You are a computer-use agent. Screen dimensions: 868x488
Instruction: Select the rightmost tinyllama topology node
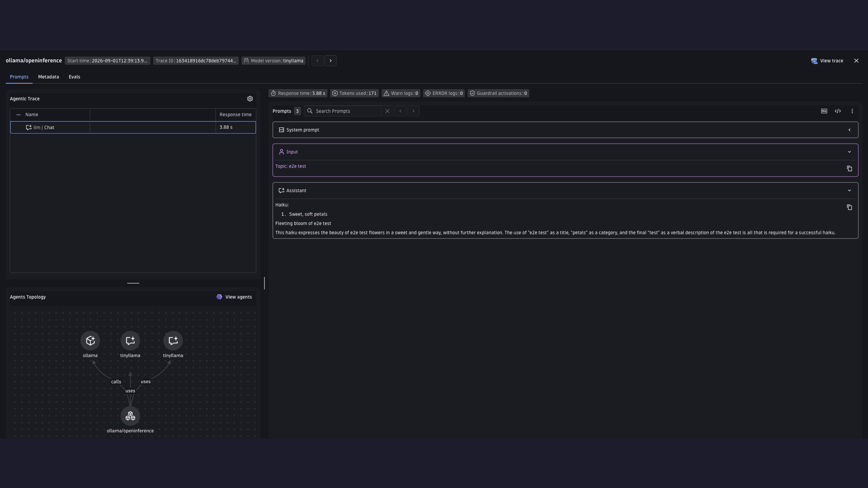(173, 341)
